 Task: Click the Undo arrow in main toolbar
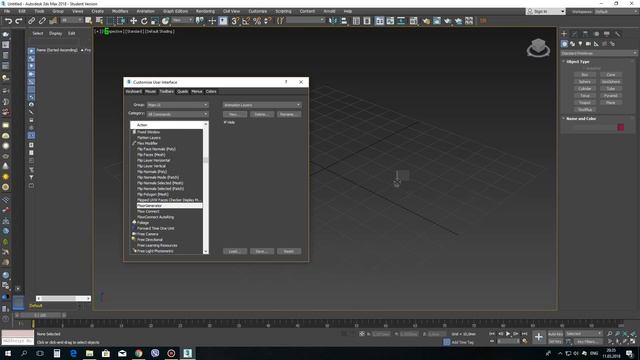(8, 20)
